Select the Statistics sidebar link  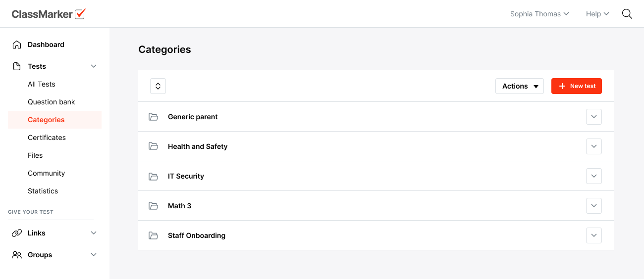click(x=43, y=191)
